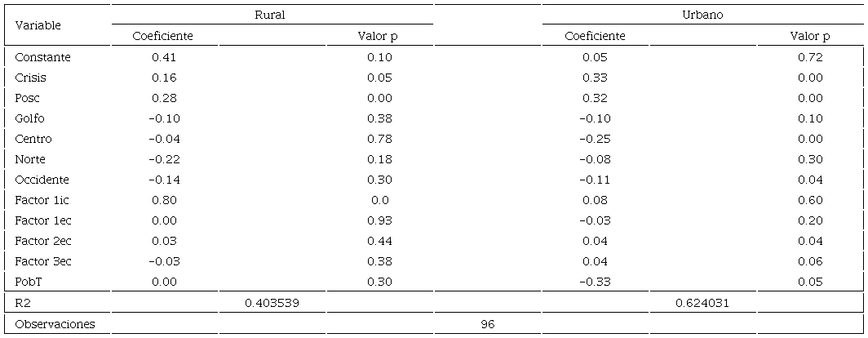Select the Posc row label
Screen dimensions: 868x338
pyautogui.click(x=29, y=98)
